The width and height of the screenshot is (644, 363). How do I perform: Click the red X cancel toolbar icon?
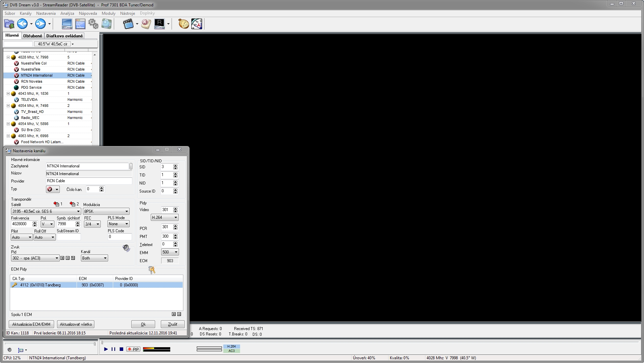(x=146, y=24)
